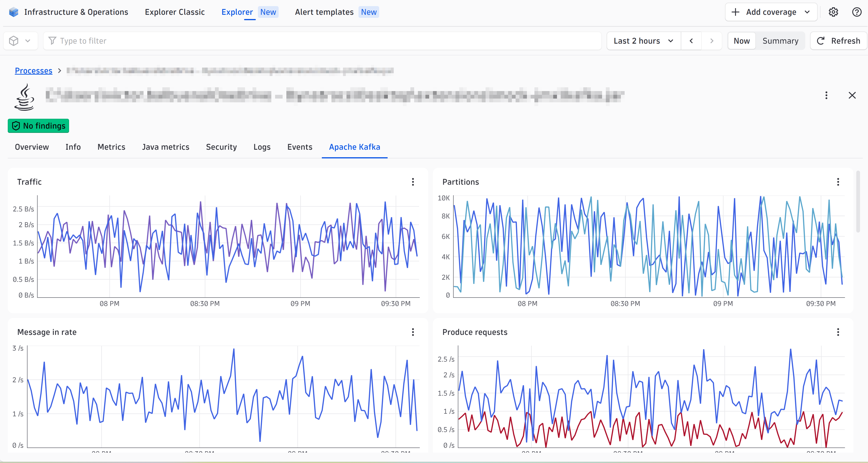Click the 3 /s axis label on Message in rate

[18, 348]
